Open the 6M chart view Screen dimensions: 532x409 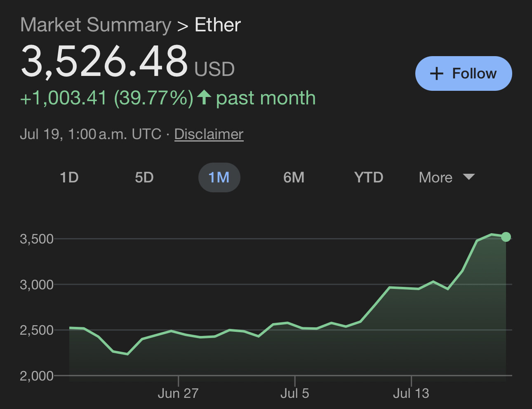294,177
